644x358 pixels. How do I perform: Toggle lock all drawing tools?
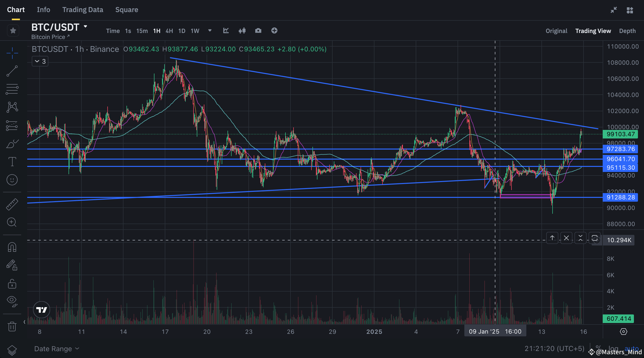click(12, 284)
